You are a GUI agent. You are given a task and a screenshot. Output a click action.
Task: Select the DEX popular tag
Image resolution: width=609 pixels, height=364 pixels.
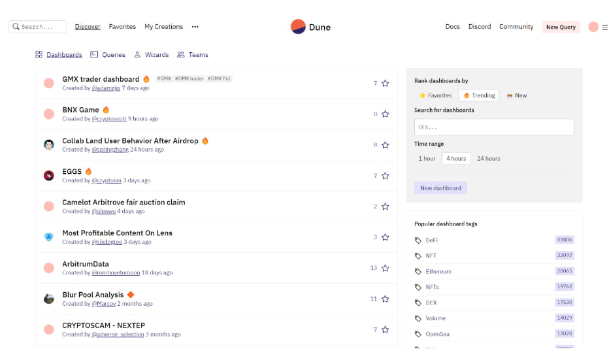(x=431, y=303)
